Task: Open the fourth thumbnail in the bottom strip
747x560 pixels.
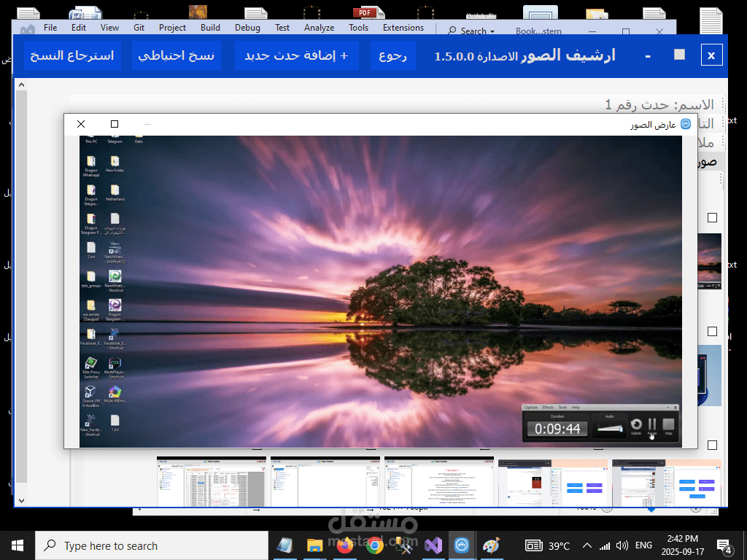Action: [553, 483]
